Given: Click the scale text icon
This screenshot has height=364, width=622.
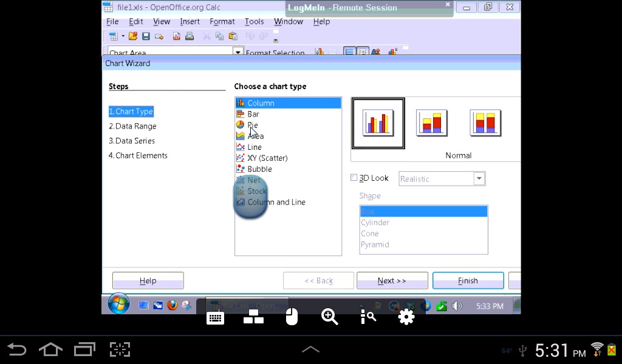Looking at the screenshot, I should pyautogui.click(x=375, y=52).
